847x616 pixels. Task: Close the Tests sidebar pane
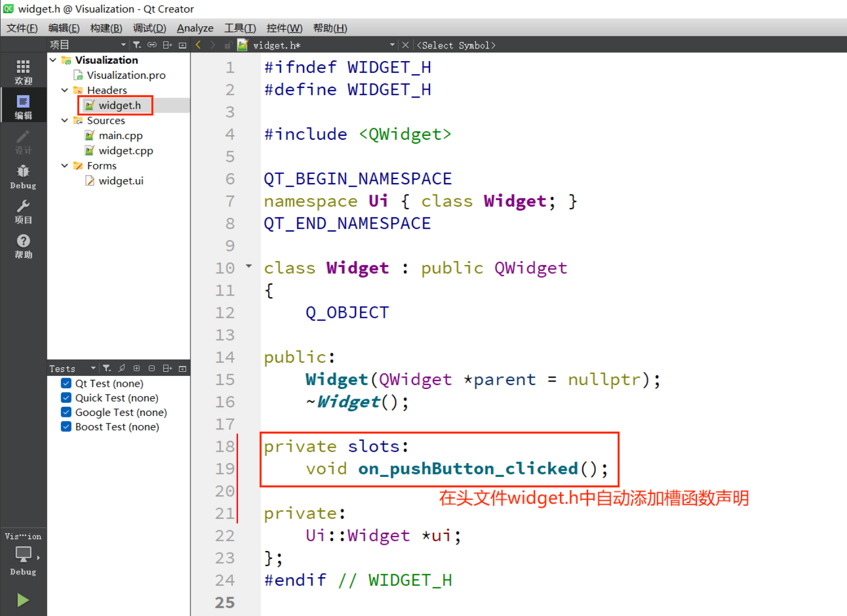(x=183, y=368)
